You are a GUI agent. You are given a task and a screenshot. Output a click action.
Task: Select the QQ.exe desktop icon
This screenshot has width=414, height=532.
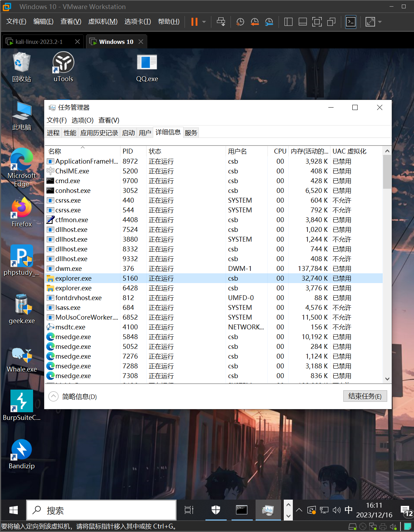tap(147, 68)
